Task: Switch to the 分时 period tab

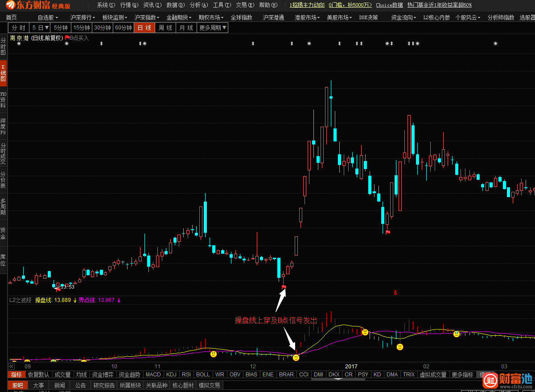Action: [x=19, y=28]
